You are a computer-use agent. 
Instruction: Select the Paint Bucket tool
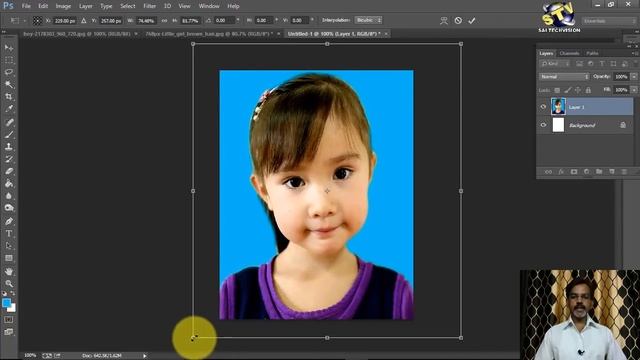click(9, 183)
